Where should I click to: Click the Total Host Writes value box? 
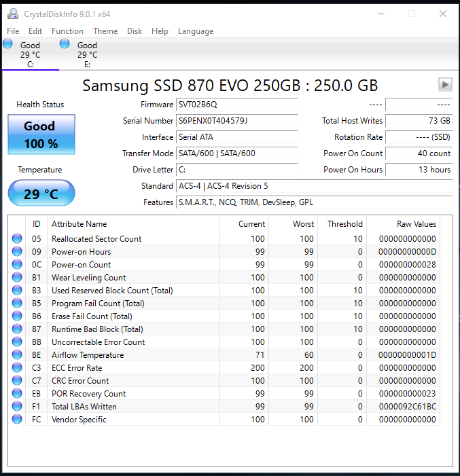[419, 121]
